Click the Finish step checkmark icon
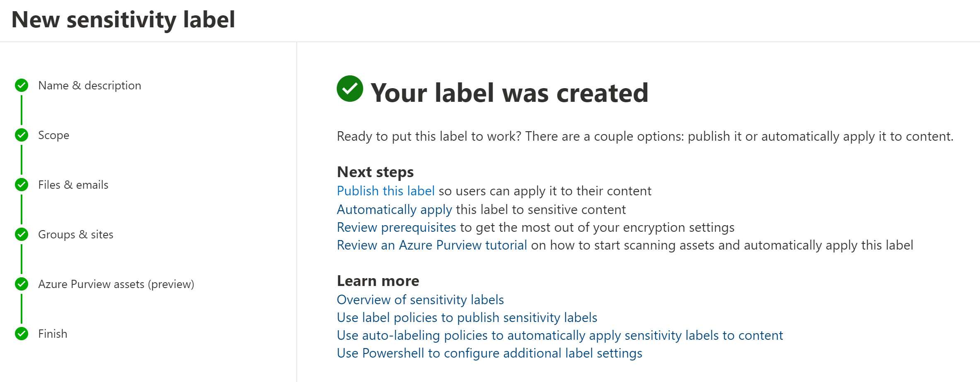 tap(22, 334)
